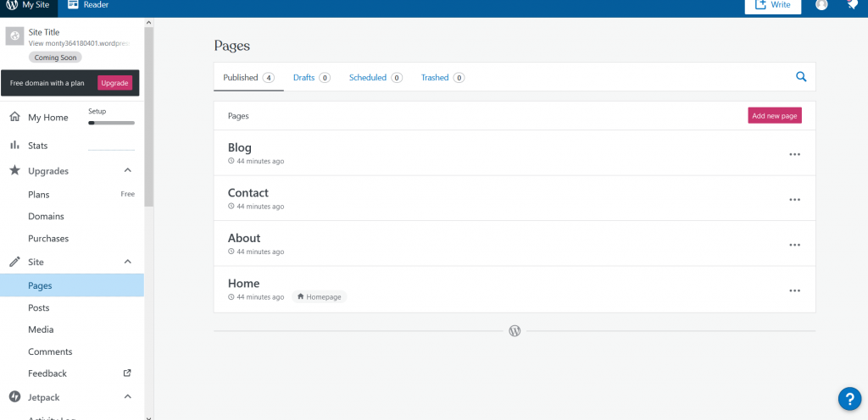
Task: Click the sidebar scrollbar thumb
Action: point(148,117)
